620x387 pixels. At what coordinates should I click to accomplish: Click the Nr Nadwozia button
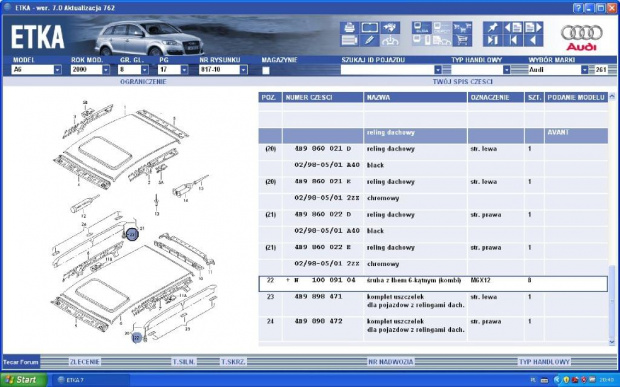pos(391,362)
